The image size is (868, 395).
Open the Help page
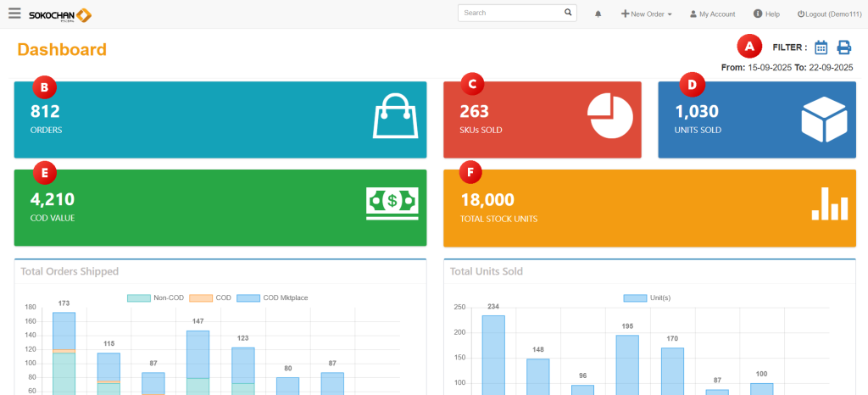tap(766, 14)
